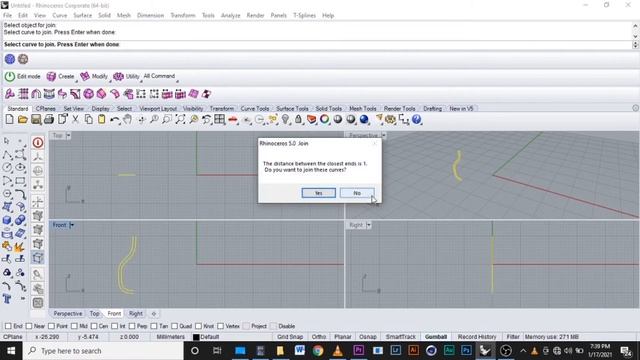640x360 pixels.
Task: Select the Rectangle tool in left sidebar
Action: [x=20, y=181]
